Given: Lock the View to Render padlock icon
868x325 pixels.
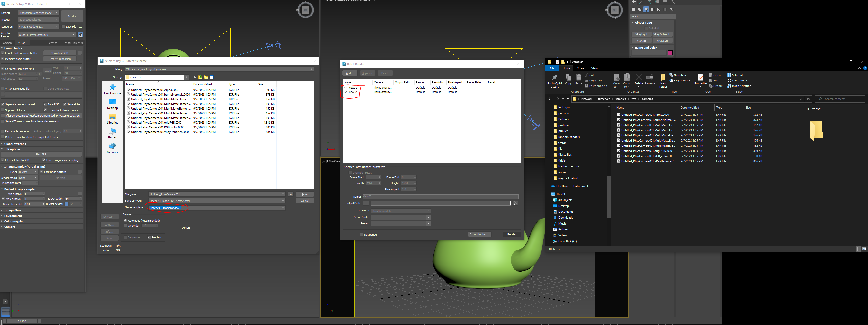Looking at the screenshot, I should coord(80,35).
